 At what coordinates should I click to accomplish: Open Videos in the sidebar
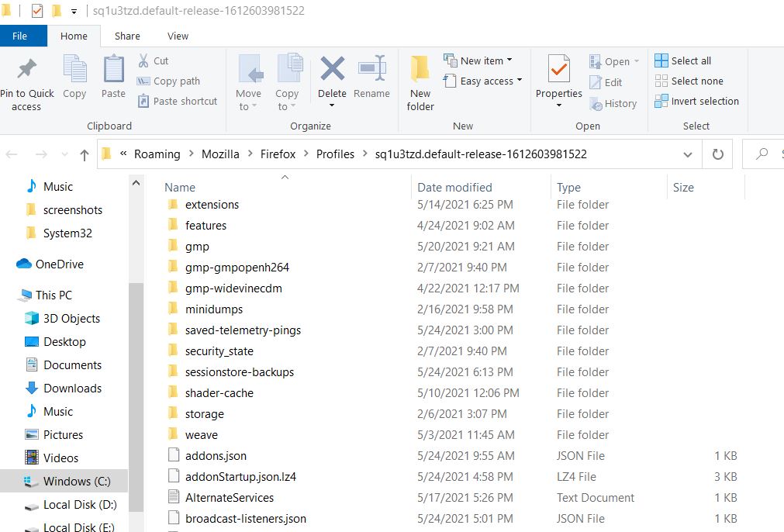pos(51,458)
